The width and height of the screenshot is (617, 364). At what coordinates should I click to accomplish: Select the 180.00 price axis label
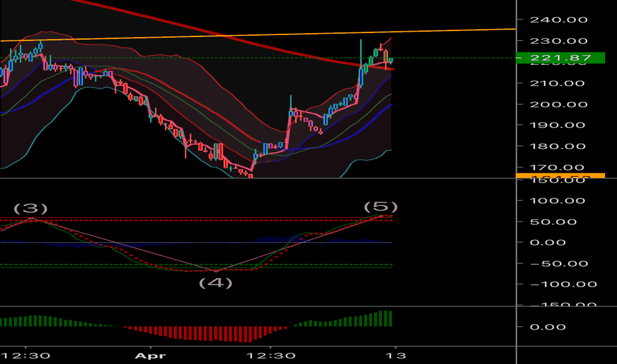click(559, 146)
